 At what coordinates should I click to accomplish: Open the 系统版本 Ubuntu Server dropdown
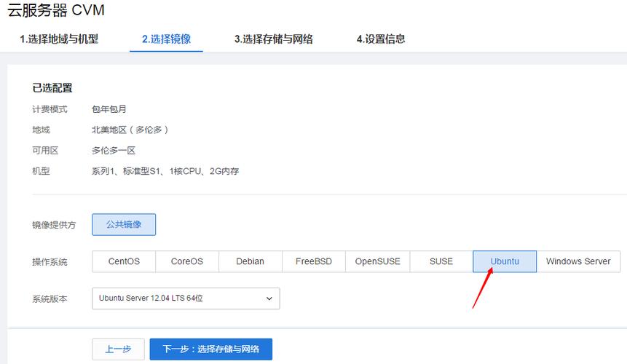186,298
